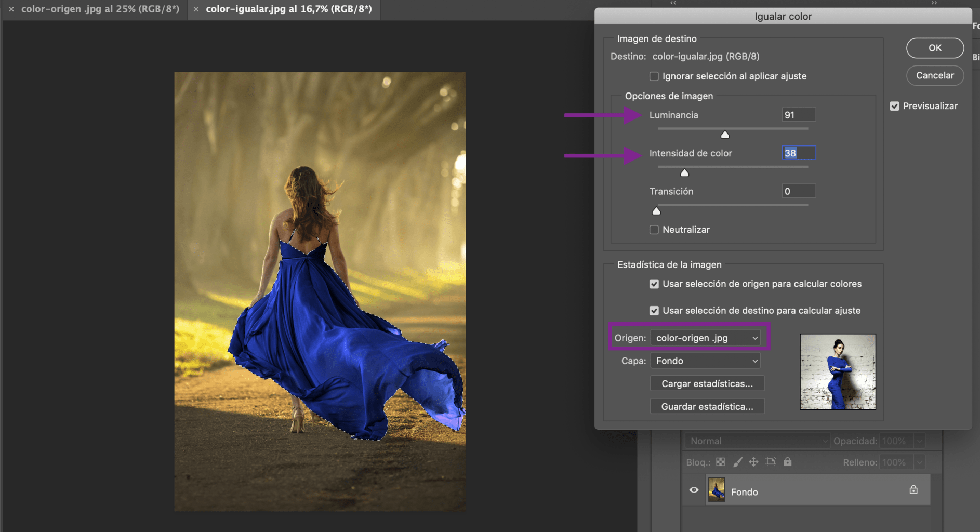Click the Fondo layer lock icon
The image size is (980, 532).
[x=913, y=489]
